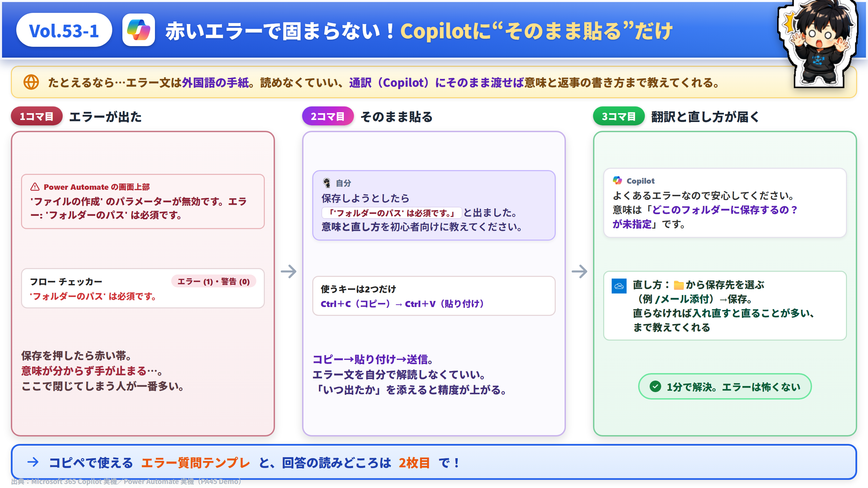The image size is (868, 488).
Task: Click the green checkmark circle icon
Action: [x=655, y=386]
